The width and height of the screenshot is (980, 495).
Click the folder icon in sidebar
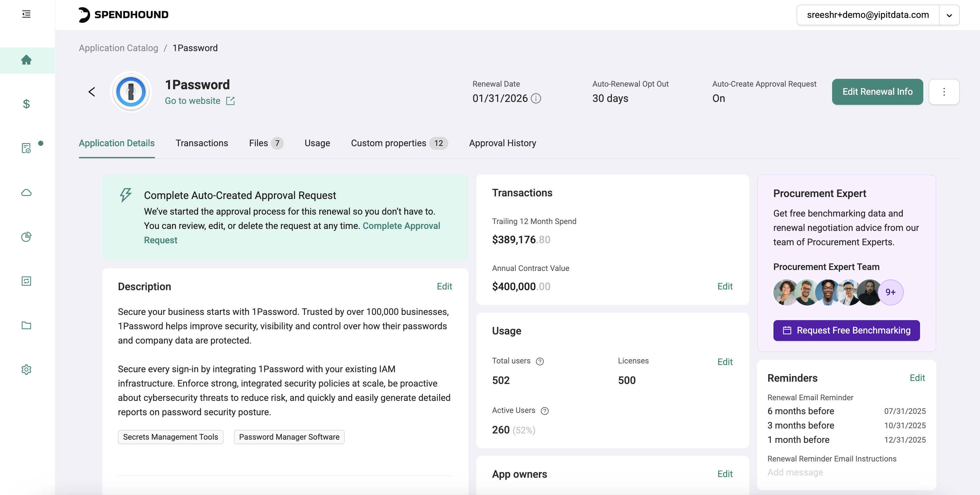click(26, 325)
